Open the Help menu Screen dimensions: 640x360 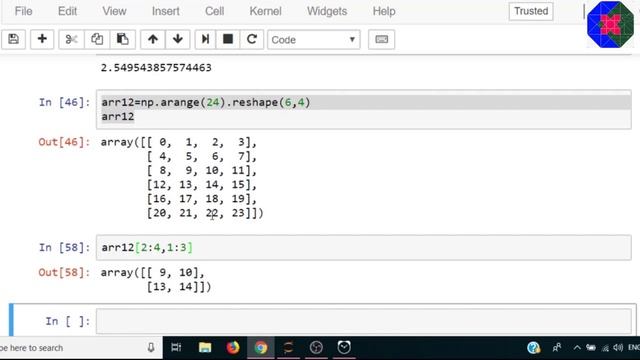[384, 11]
